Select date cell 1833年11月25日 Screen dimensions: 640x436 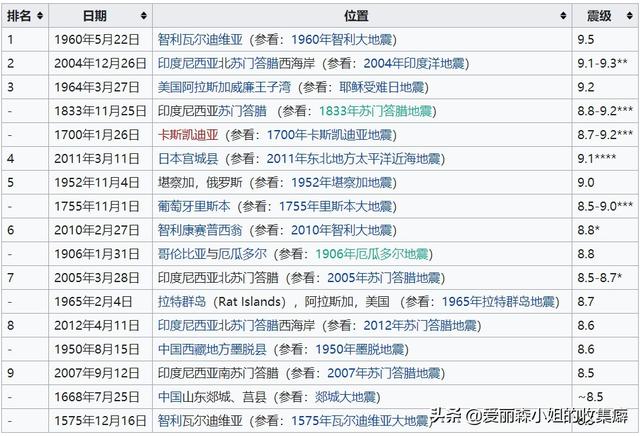tap(100, 111)
